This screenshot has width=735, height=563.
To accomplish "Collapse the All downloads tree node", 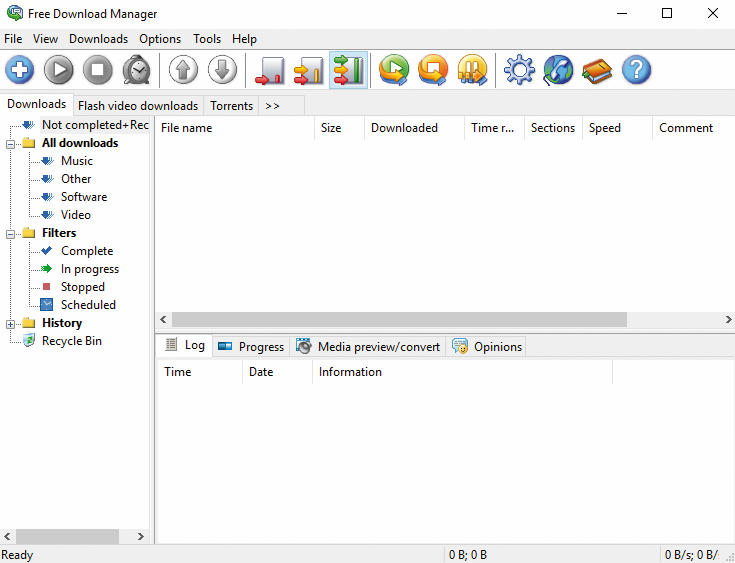I will pos(10,144).
